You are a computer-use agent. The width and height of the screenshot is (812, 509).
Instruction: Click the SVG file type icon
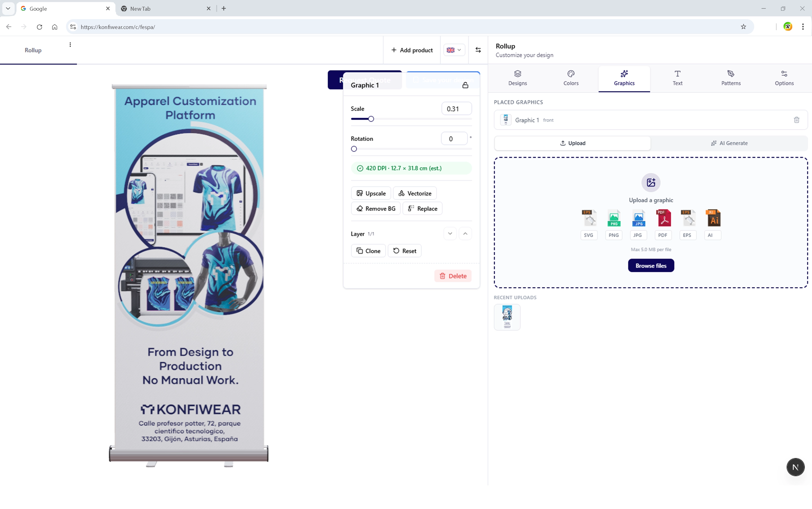[x=589, y=218]
